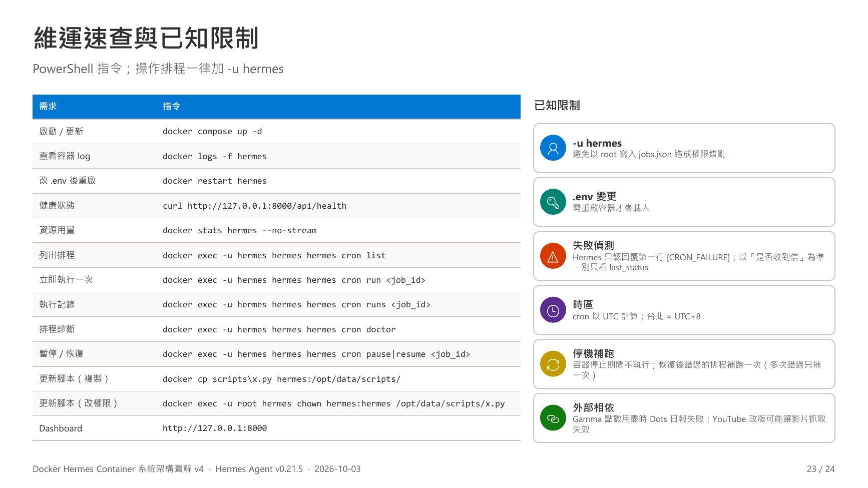Click the docker compose up -d command

pyautogui.click(x=212, y=132)
